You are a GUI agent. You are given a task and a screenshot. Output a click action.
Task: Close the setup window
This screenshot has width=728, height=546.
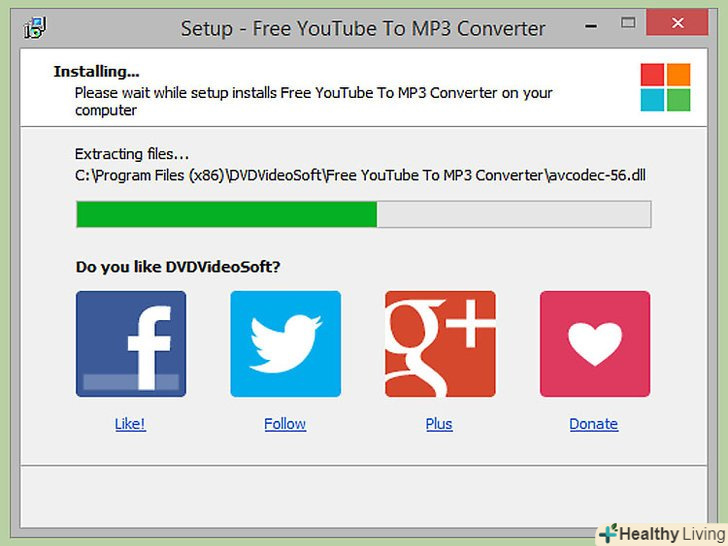[677, 22]
